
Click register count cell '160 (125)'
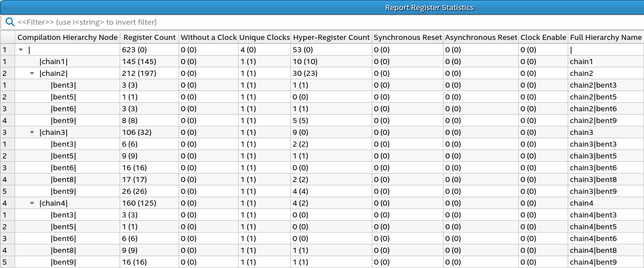click(x=139, y=203)
